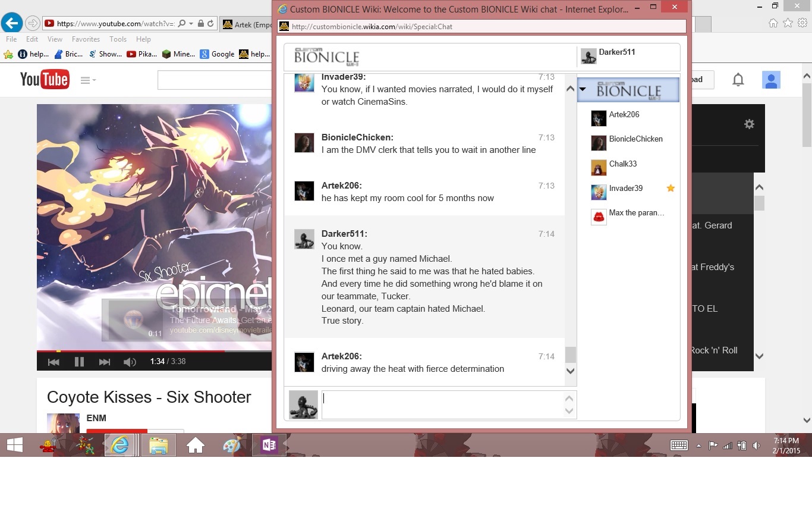The width and height of the screenshot is (812, 514).
Task: Open YouTube notifications bell
Action: click(738, 80)
